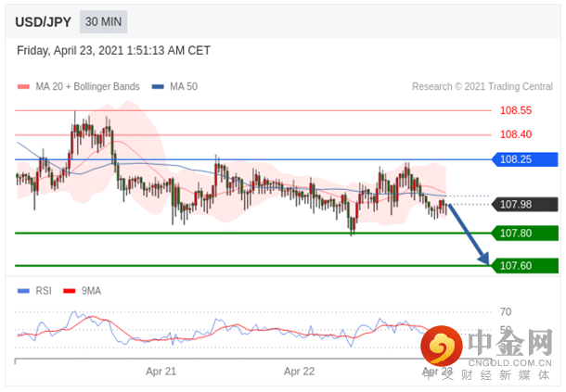The height and width of the screenshot is (392, 566).
Task: Click the blue 108.25 pivot price tag
Action: 525,159
